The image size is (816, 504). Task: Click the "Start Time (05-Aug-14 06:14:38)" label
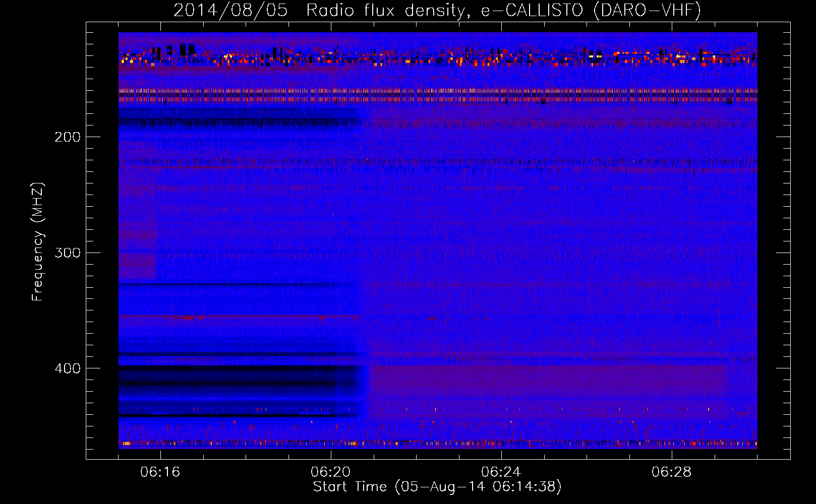(x=437, y=487)
